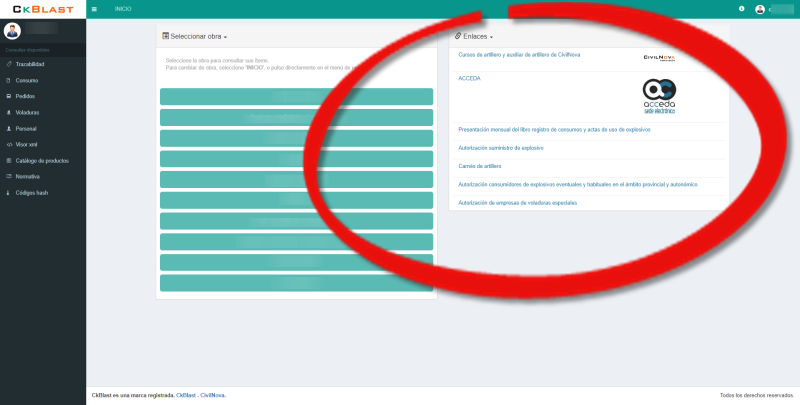Click the info icon in top bar
Image resolution: width=800 pixels, height=405 pixels.
[741, 9]
